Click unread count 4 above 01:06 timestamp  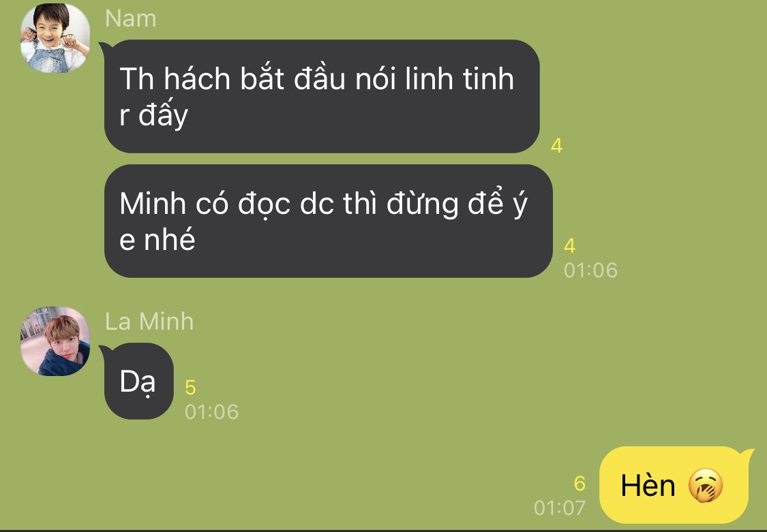point(569,246)
